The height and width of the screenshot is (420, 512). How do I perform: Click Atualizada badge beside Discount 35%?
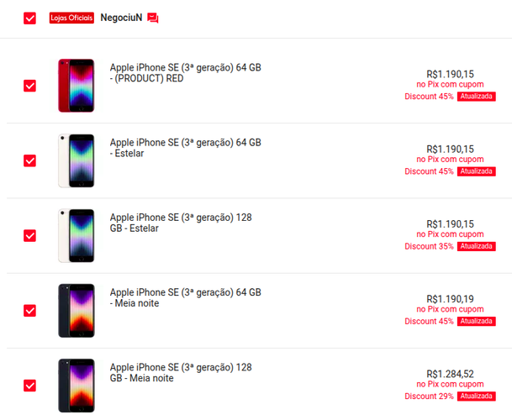(477, 246)
